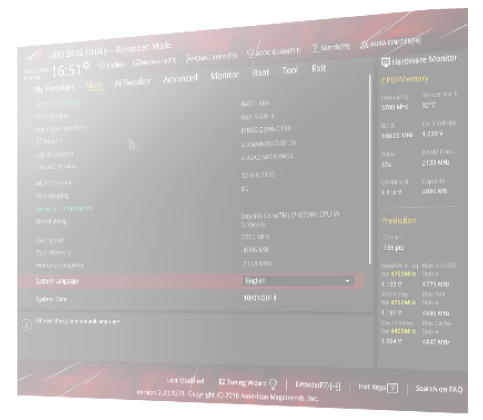Click the clock settings gear icon

(x=86, y=65)
